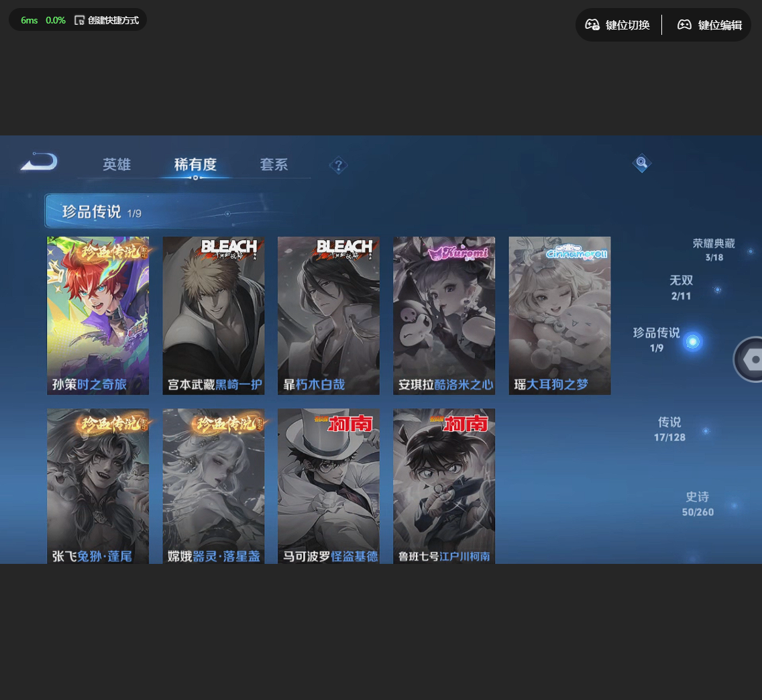The width and height of the screenshot is (762, 700).
Task: Click the 创建快捷方式 shortcut icon
Action: click(x=78, y=19)
